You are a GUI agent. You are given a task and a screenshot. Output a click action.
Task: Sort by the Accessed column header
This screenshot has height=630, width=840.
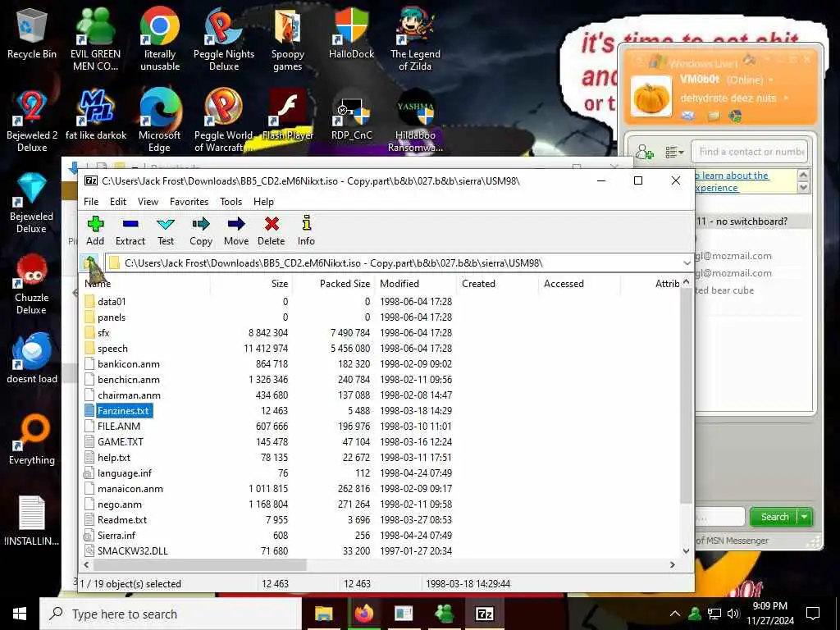pos(579,283)
